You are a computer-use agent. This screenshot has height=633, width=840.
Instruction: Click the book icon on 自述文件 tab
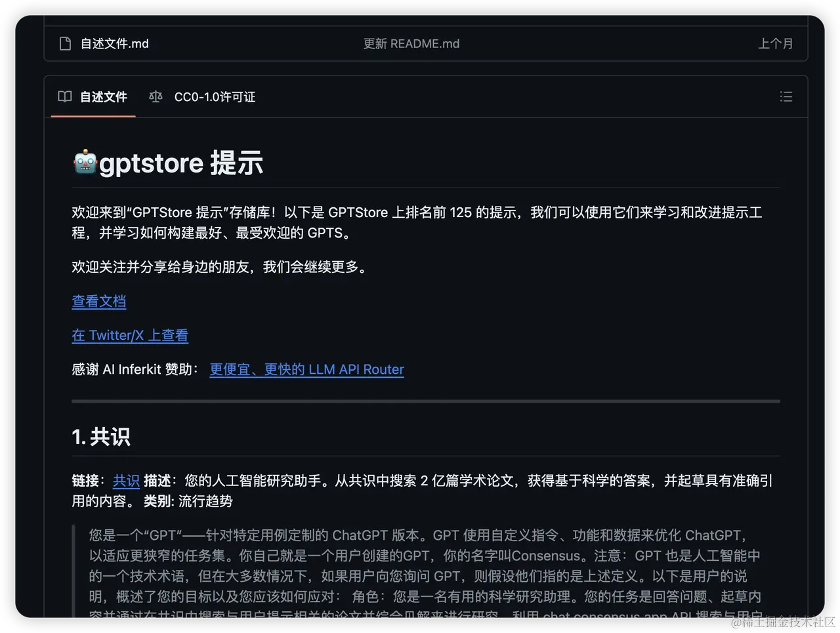64,97
